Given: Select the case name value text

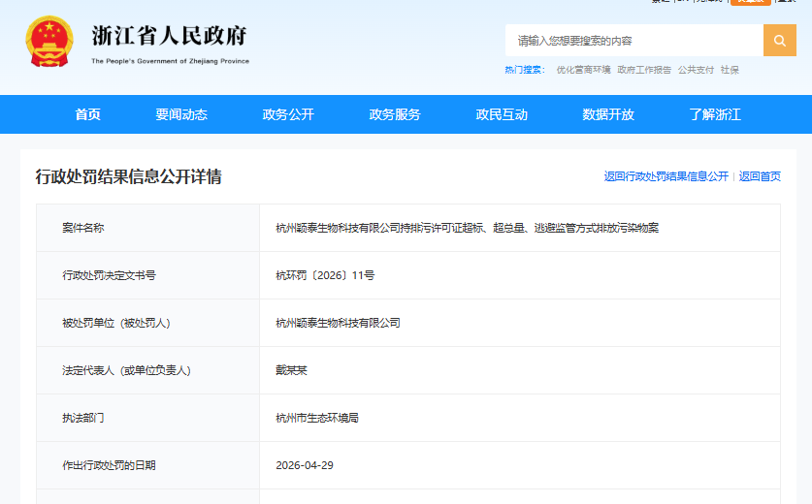Looking at the screenshot, I should pos(467,228).
